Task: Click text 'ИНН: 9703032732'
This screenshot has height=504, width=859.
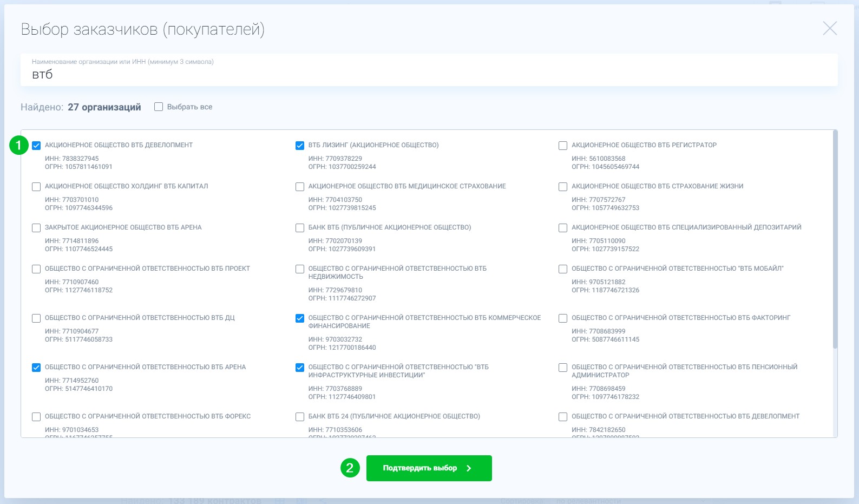Action: click(x=335, y=339)
